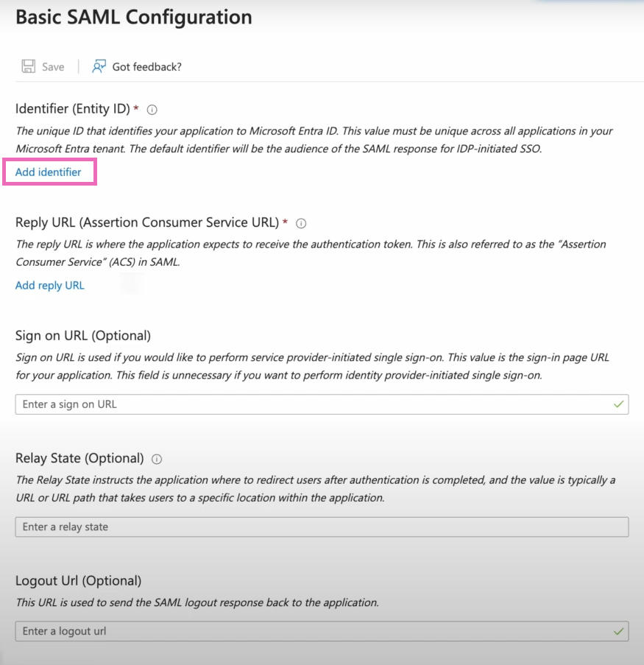
Task: Focus the Enter a relay state field
Action: click(x=322, y=527)
